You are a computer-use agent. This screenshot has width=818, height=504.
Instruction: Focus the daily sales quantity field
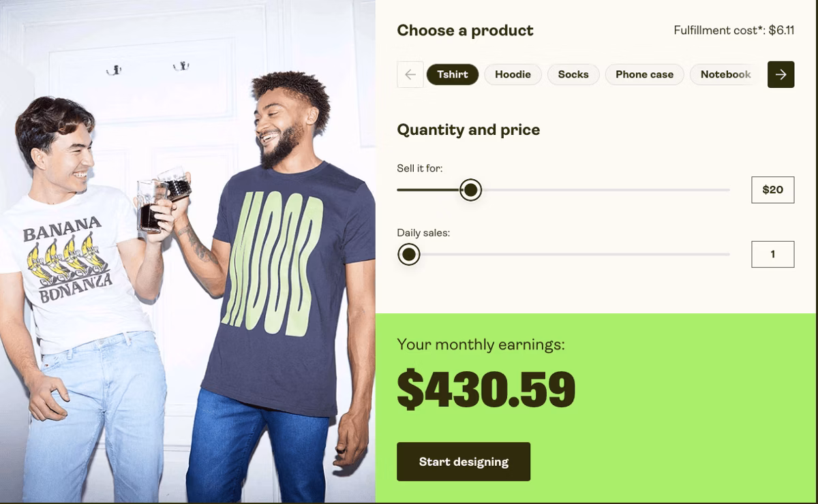tap(772, 254)
